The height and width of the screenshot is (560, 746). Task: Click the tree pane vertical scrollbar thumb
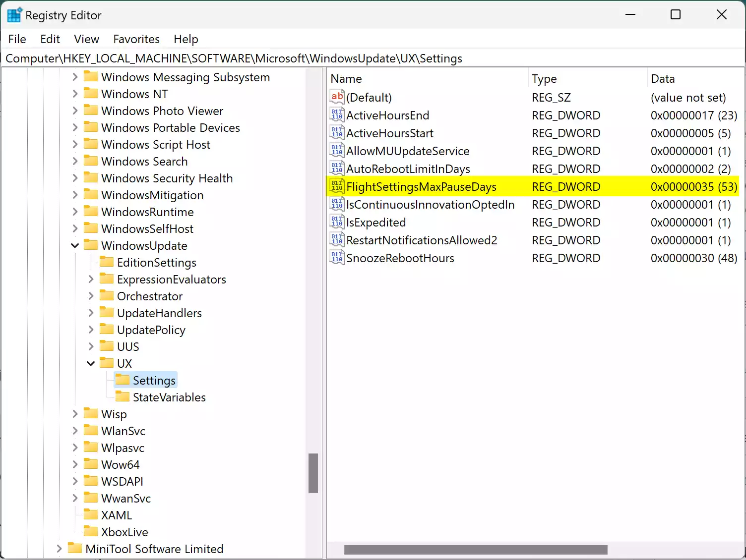[x=313, y=473]
